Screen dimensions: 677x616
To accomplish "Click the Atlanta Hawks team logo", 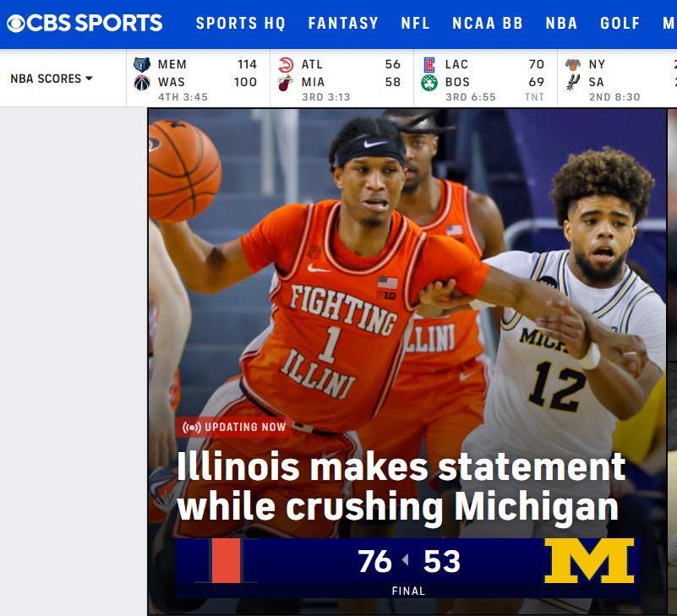I will point(286,64).
